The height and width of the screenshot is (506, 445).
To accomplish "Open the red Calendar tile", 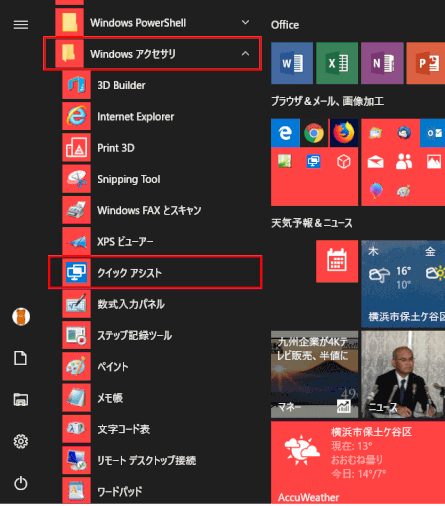I will click(337, 261).
